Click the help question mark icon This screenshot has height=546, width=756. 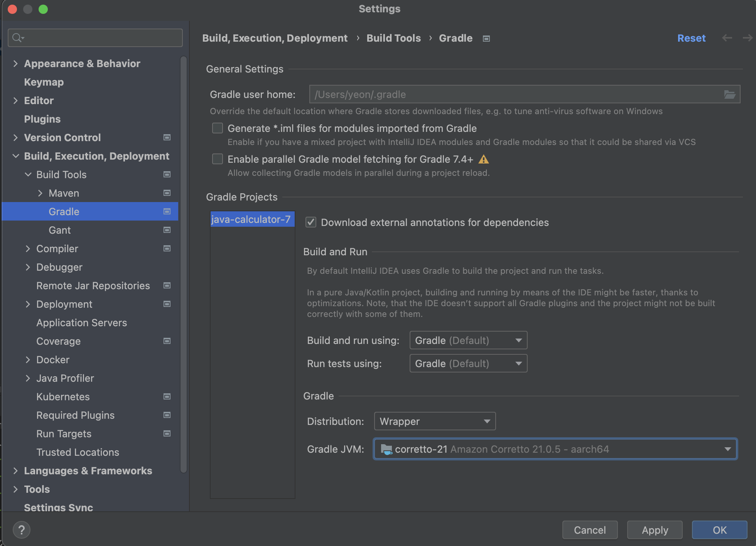click(22, 530)
